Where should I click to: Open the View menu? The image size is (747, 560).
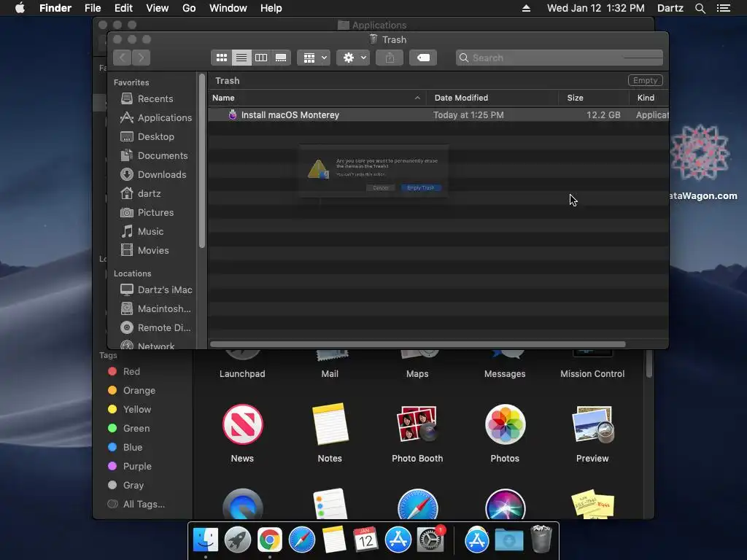(x=158, y=8)
